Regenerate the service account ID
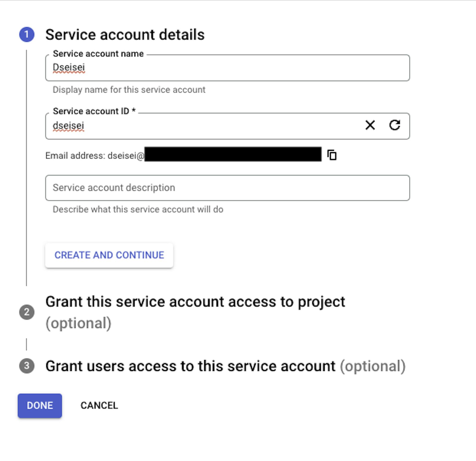The height and width of the screenshot is (461, 476). click(x=394, y=125)
